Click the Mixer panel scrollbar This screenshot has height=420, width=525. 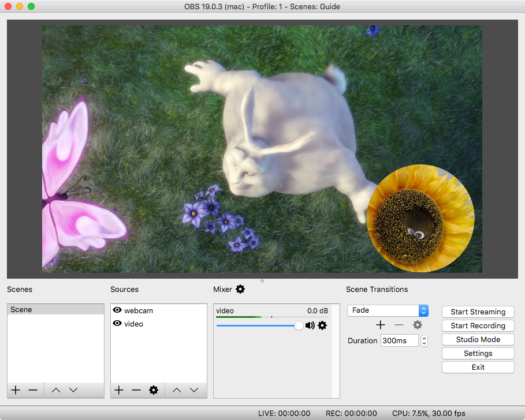(335, 351)
